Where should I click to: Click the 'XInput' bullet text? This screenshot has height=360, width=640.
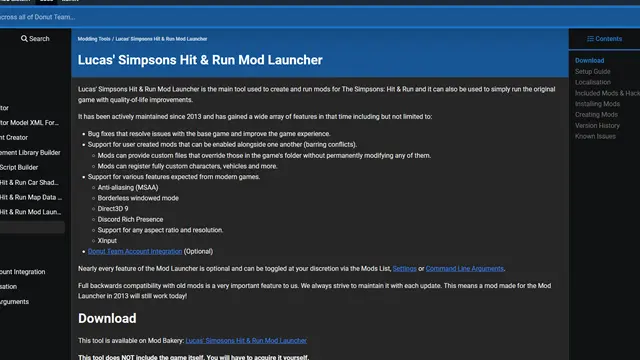point(107,241)
